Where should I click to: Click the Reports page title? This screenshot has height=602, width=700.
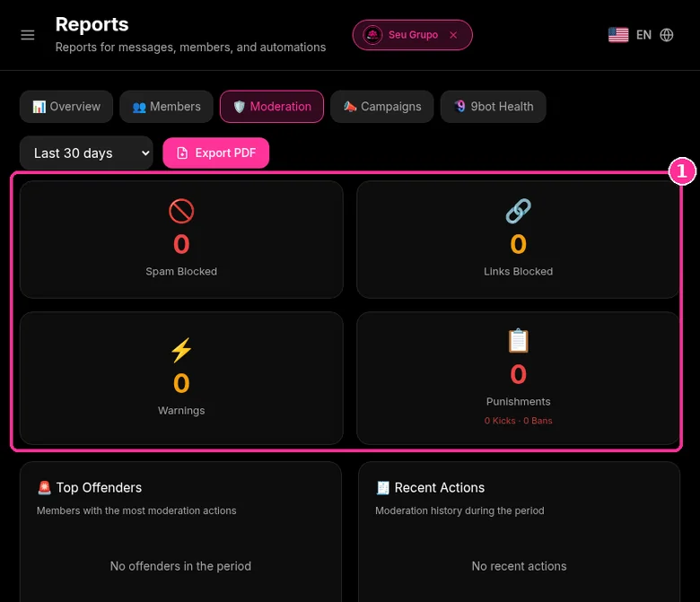92,24
